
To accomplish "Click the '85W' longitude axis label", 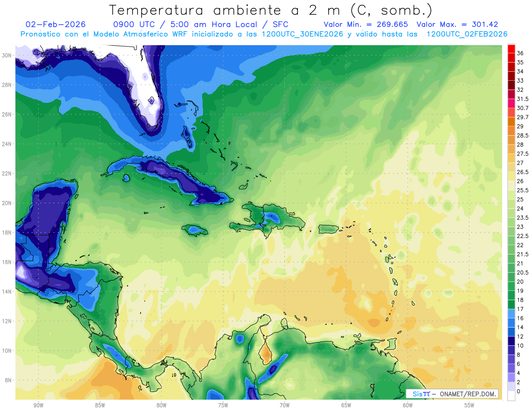I will point(100,405).
